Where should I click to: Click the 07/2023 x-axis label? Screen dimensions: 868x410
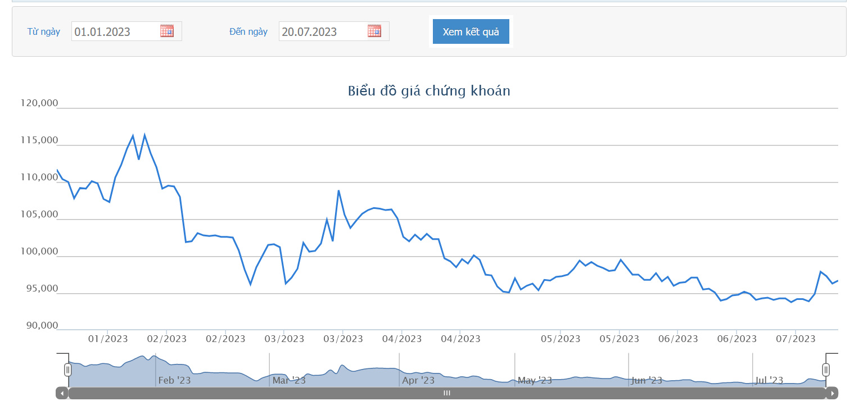tap(795, 339)
